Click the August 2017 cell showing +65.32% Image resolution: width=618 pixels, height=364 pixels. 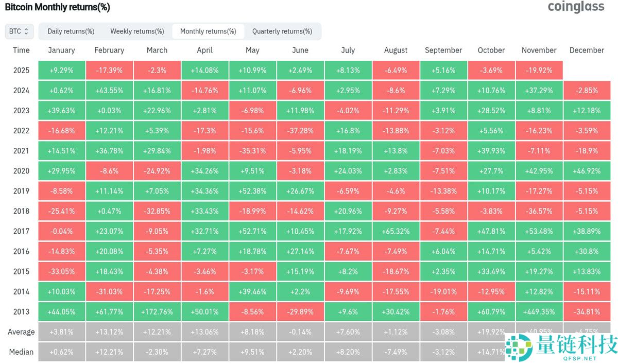(x=396, y=231)
